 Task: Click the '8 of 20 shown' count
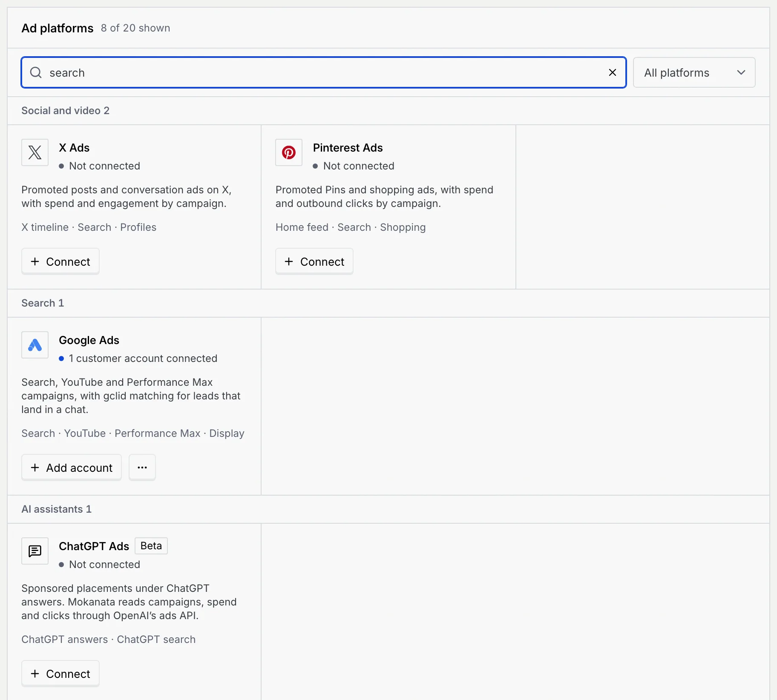pyautogui.click(x=135, y=28)
